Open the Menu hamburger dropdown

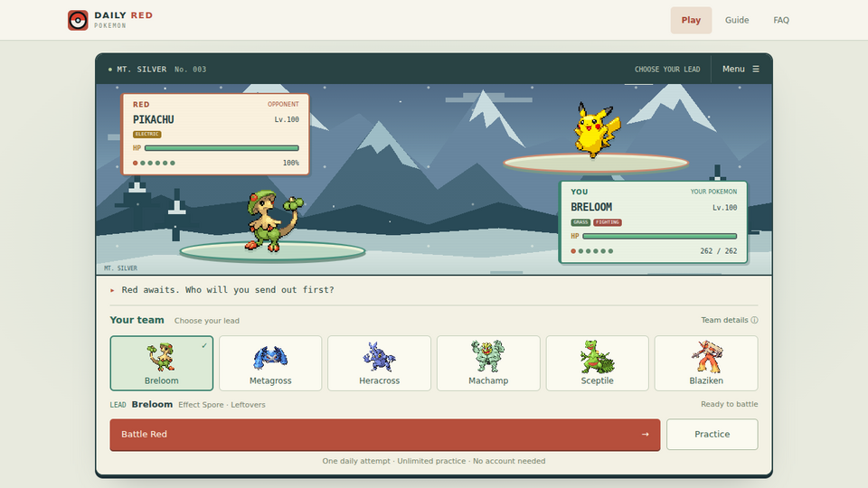741,70
